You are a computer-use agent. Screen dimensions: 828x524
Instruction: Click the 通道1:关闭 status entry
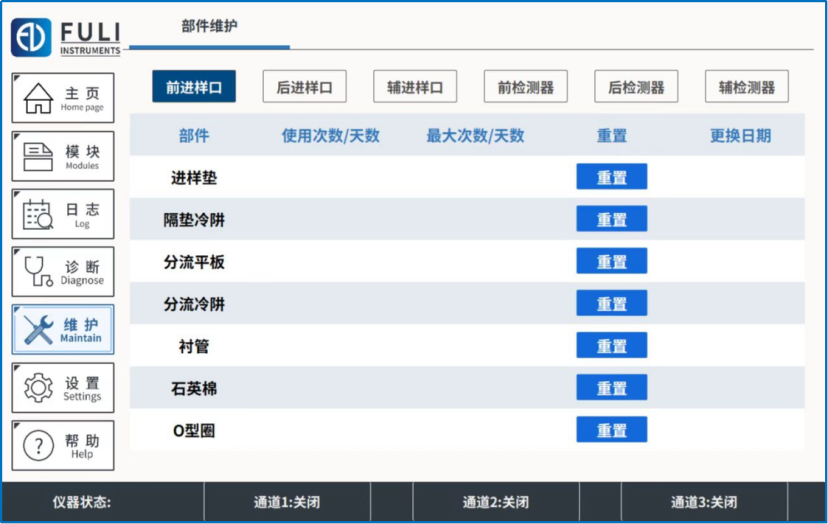tap(287, 502)
